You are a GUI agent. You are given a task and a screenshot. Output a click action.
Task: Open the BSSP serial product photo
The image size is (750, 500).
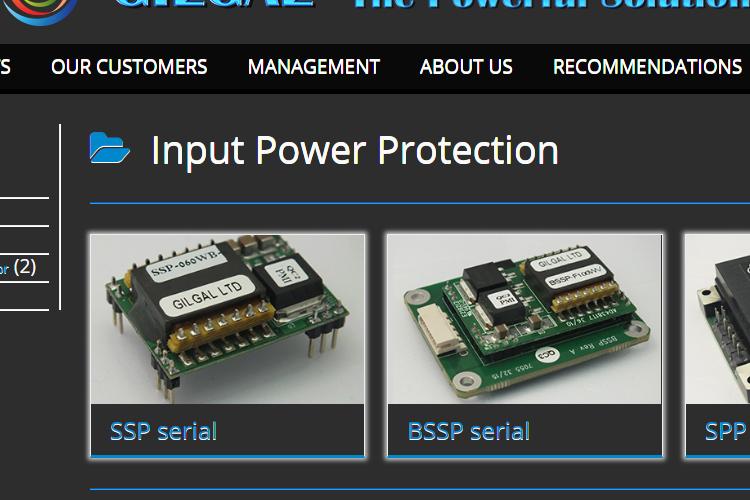point(525,319)
